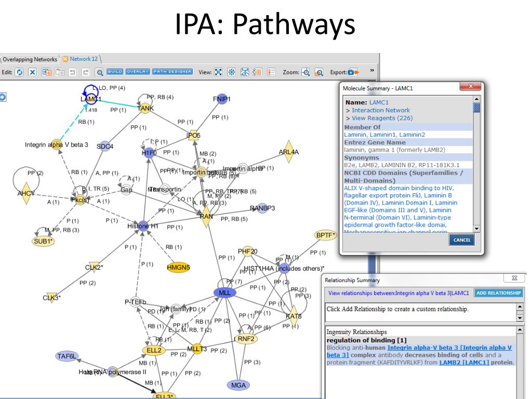This screenshot has height=399, width=532.
Task: Select the KAT8 diamond node
Action: pyautogui.click(x=294, y=316)
